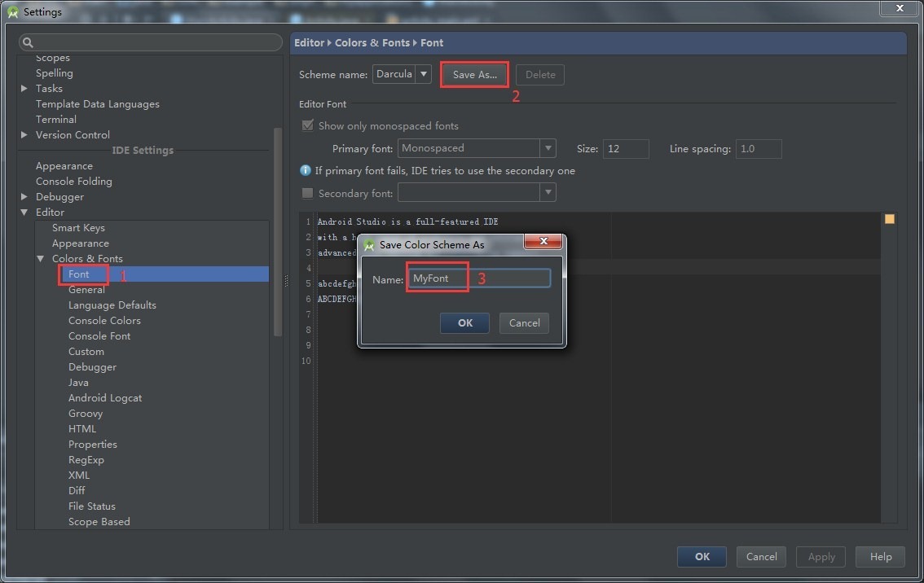Collapse the Editor tree node

tap(24, 213)
